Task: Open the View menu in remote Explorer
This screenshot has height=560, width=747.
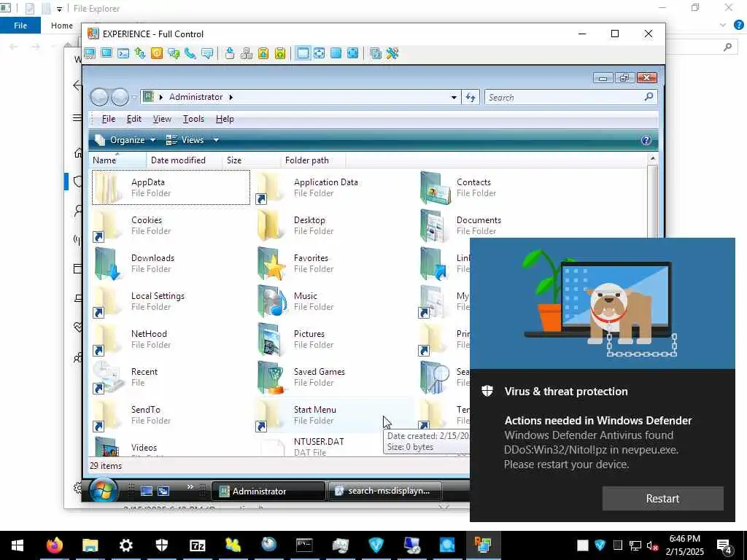Action: click(x=162, y=119)
